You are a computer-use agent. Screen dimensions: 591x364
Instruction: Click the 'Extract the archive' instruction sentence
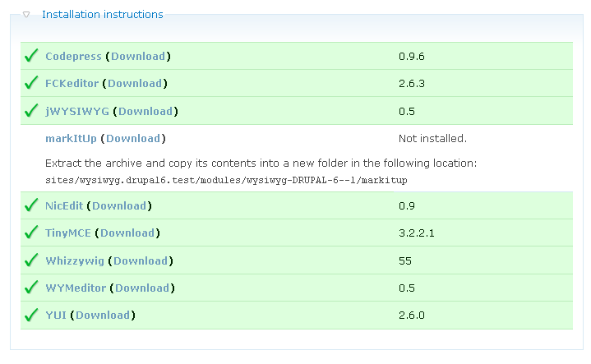click(261, 164)
